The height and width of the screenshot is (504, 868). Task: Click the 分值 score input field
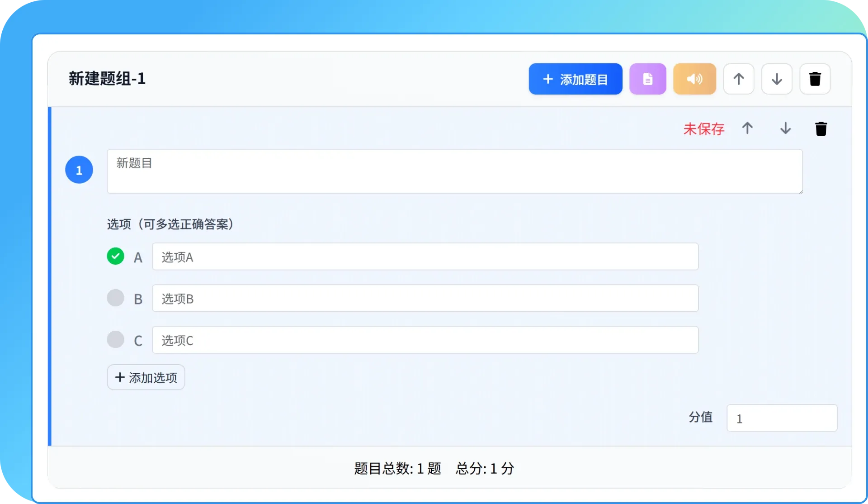point(782,418)
